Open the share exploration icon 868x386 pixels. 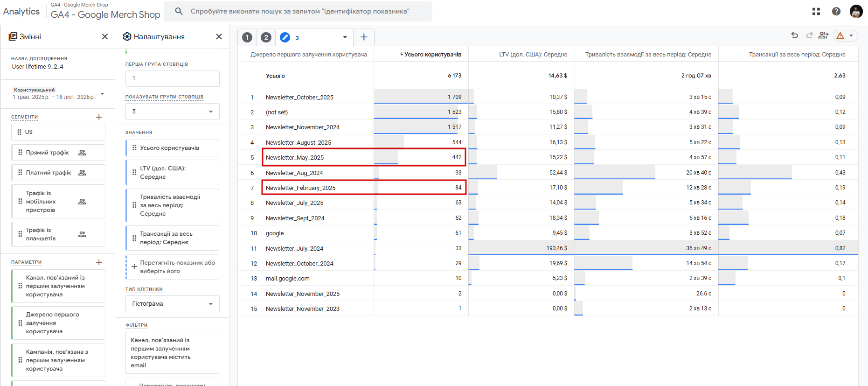[x=823, y=35]
